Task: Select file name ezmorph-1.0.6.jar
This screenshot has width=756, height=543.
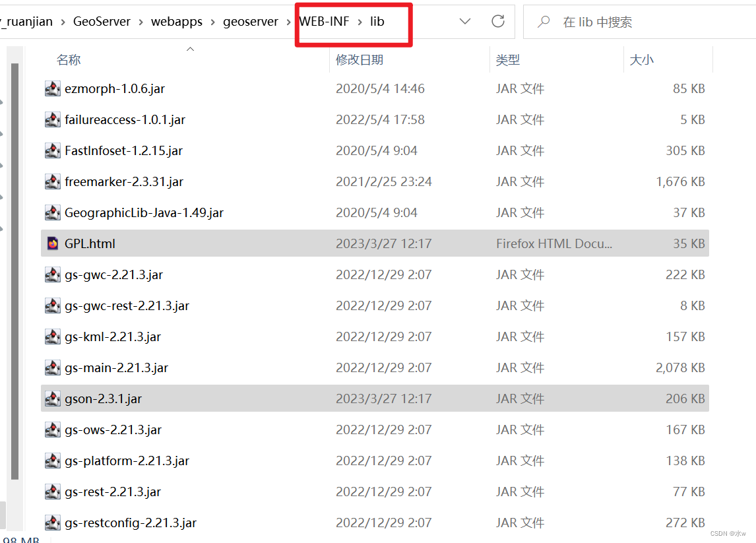Action: pyautogui.click(x=115, y=88)
